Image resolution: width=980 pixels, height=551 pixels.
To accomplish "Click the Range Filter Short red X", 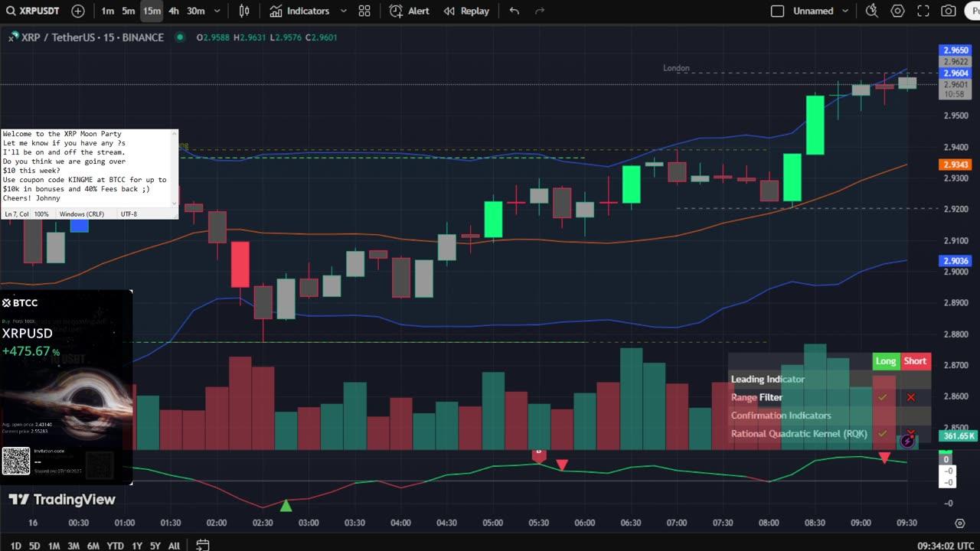I will click(x=910, y=397).
